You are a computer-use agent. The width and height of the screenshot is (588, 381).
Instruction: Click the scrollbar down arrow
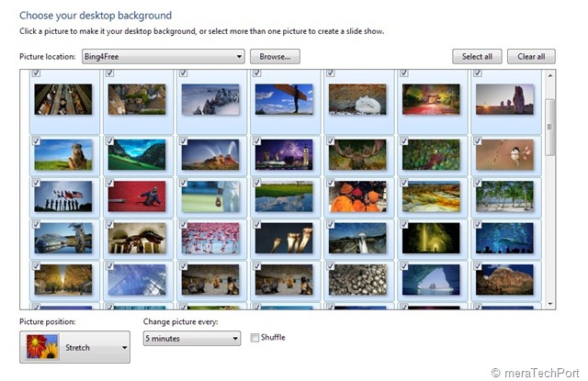[549, 304]
